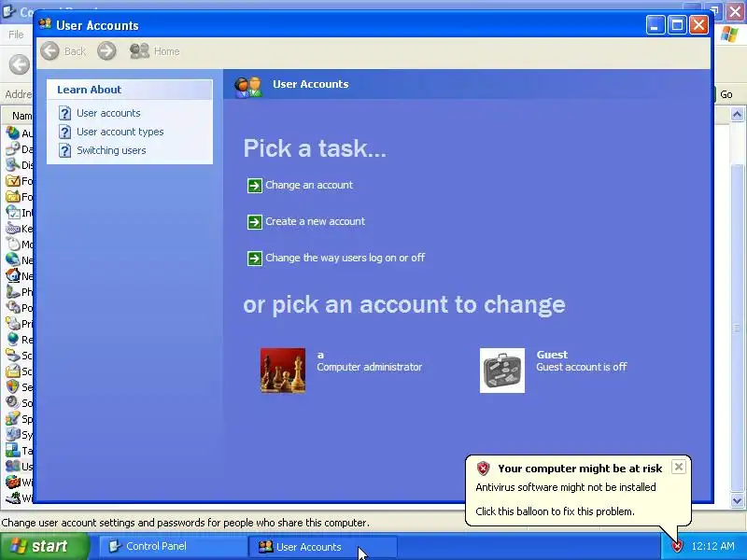The image size is (747, 560).
Task: Select Phone and Modem Options icon in Control Panel
Action: pyautogui.click(x=13, y=291)
